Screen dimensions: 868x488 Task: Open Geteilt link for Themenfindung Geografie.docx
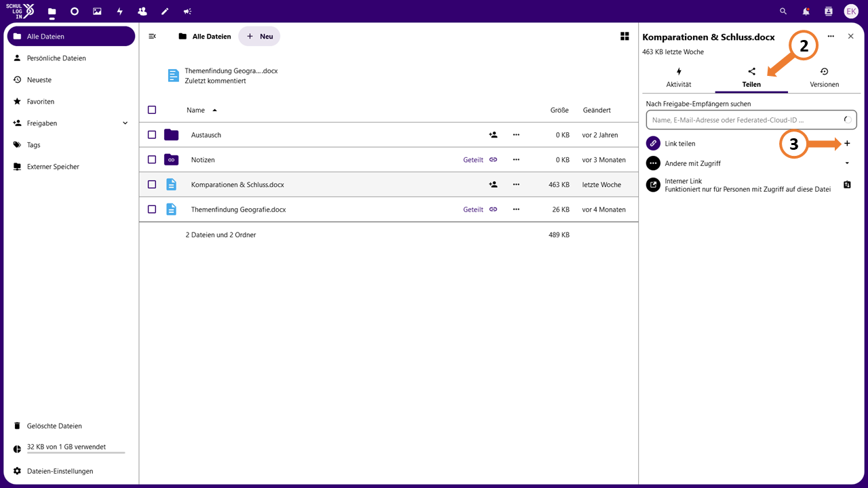tap(480, 209)
